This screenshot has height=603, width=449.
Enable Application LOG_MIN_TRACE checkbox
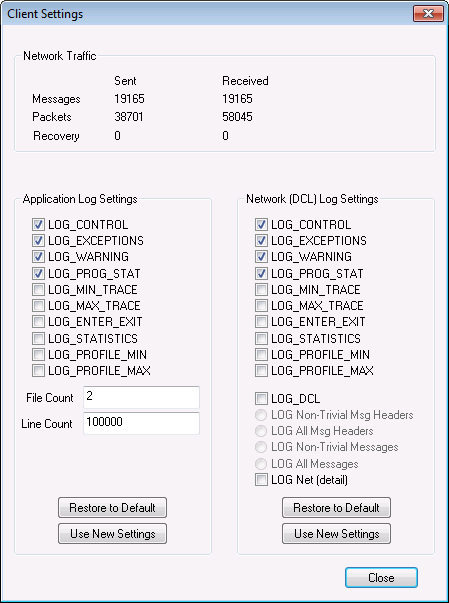[38, 290]
